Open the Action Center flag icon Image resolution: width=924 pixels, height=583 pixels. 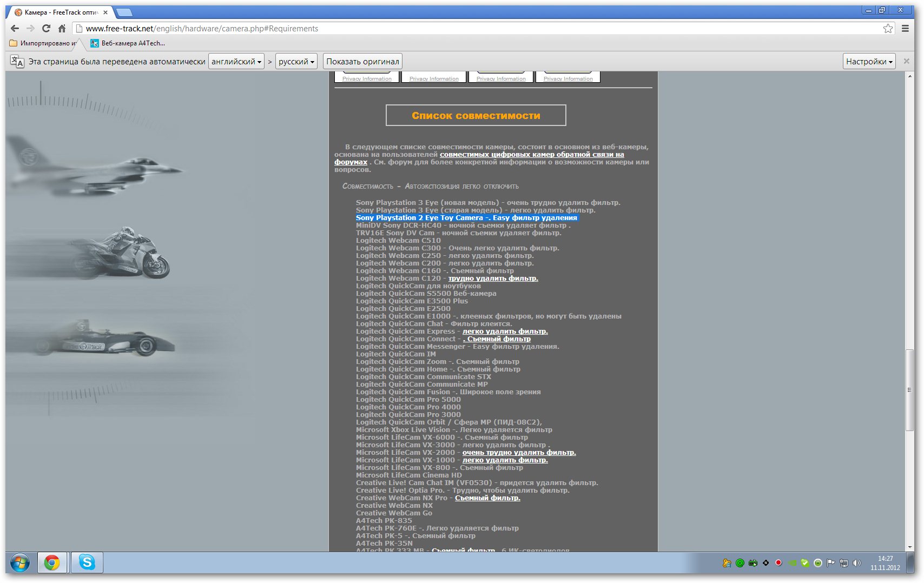coord(831,563)
